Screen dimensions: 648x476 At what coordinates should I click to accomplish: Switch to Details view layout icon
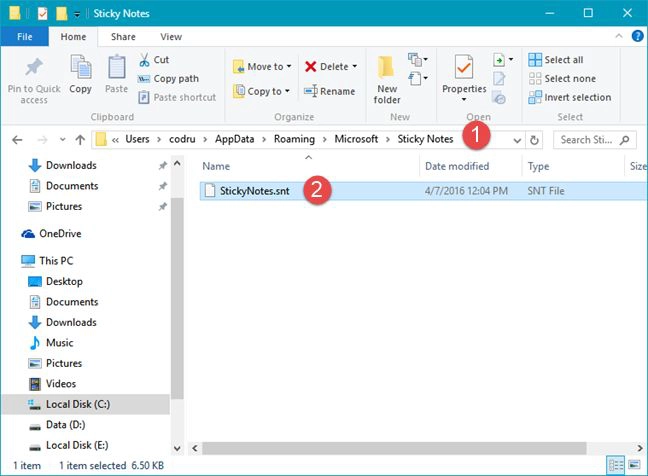[x=615, y=466]
